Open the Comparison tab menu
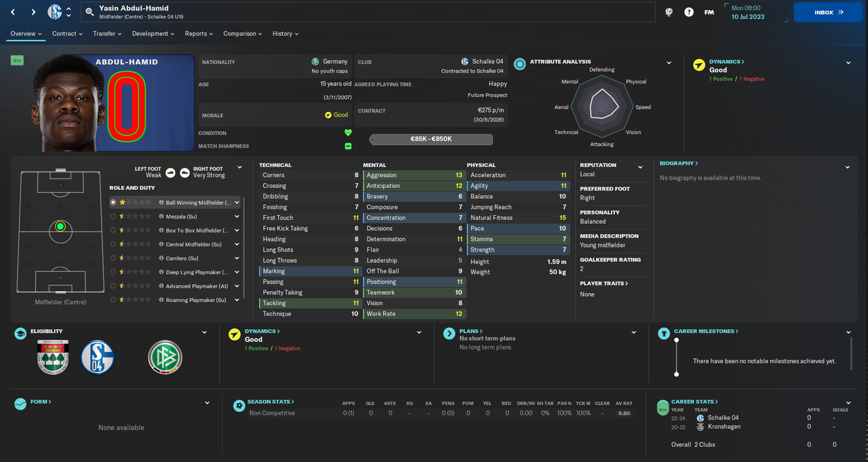 coord(243,33)
